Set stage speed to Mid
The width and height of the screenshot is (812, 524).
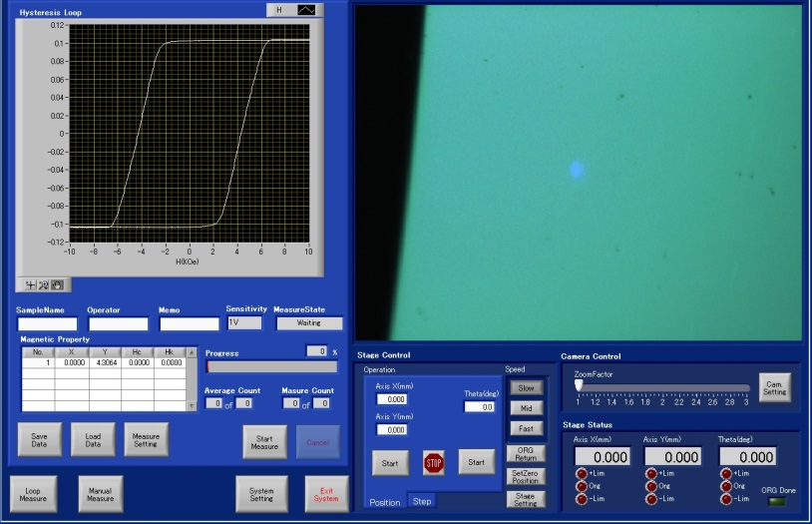pyautogui.click(x=526, y=407)
